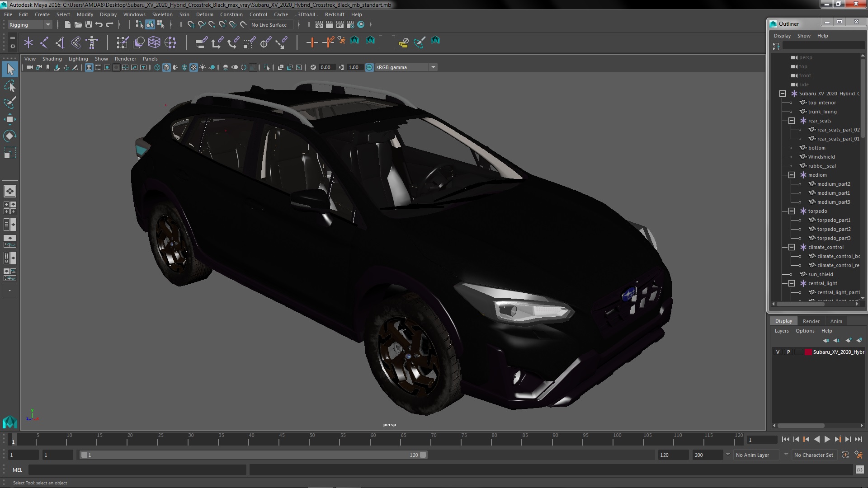The height and width of the screenshot is (488, 868).
Task: Select Windshield in the Outliner
Action: 821,157
